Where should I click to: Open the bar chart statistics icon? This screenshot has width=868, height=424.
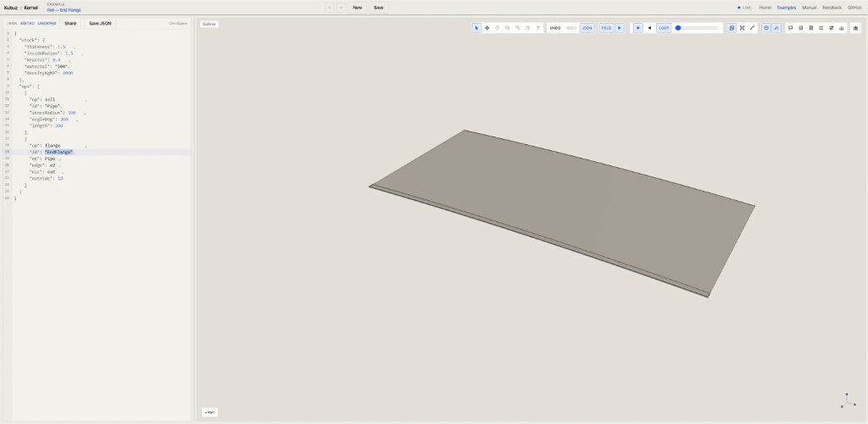(x=842, y=28)
